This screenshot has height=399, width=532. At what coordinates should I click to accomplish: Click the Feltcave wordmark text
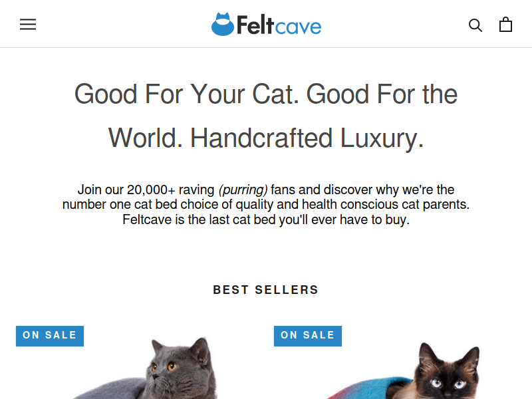(x=279, y=25)
